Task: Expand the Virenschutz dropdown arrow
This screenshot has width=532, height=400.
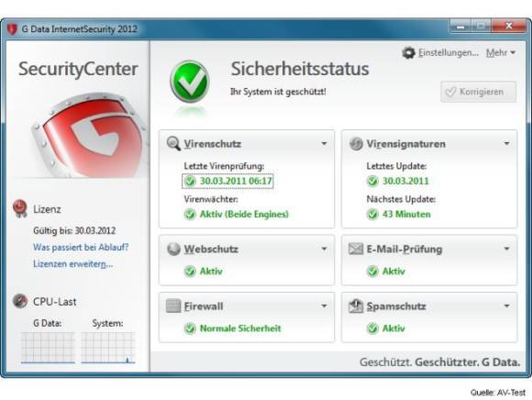Action: (x=324, y=143)
